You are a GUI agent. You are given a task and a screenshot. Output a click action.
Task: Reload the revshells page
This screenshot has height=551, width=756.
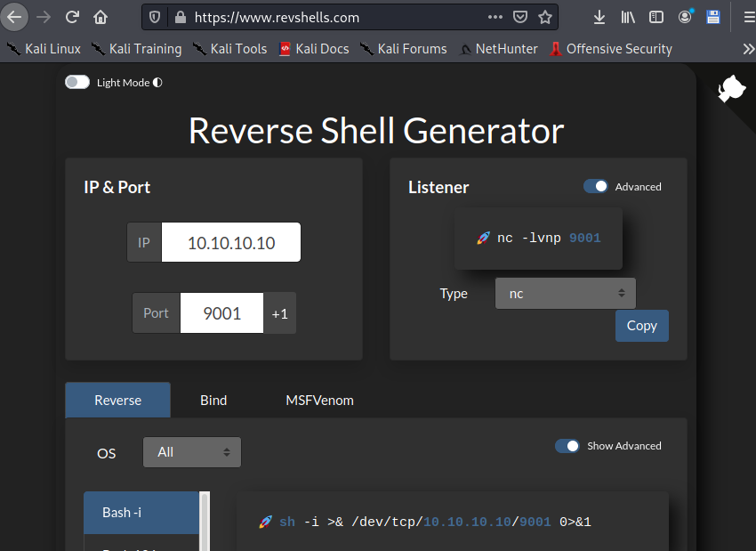pos(72,18)
